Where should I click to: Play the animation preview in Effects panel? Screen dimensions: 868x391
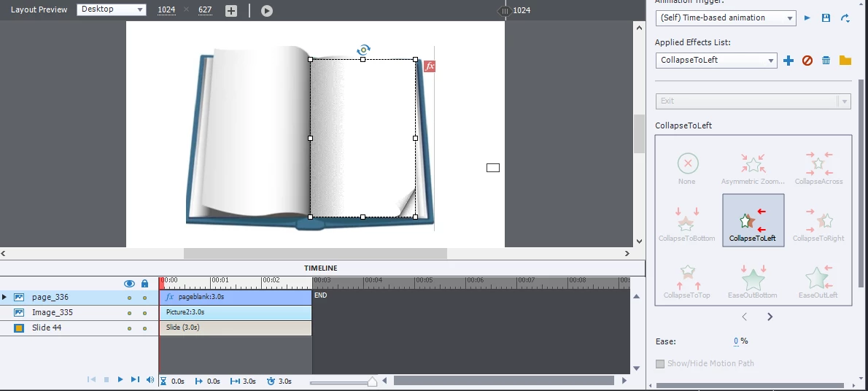tap(807, 18)
